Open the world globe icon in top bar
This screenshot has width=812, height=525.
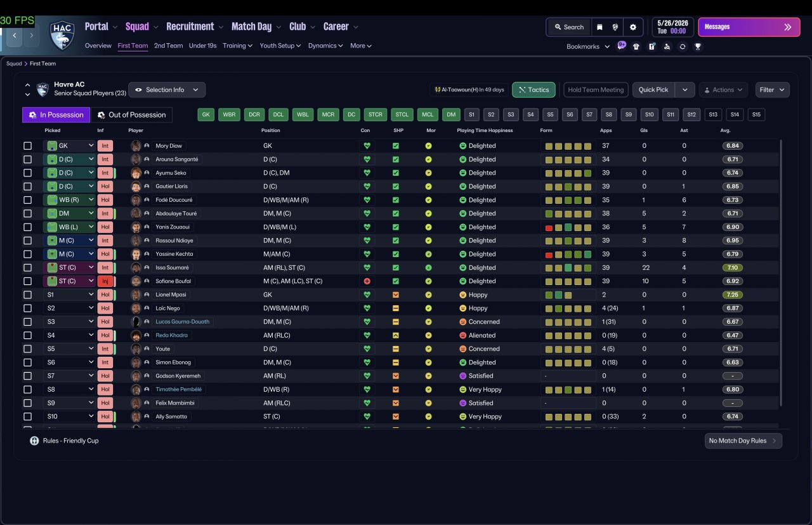pyautogui.click(x=615, y=27)
